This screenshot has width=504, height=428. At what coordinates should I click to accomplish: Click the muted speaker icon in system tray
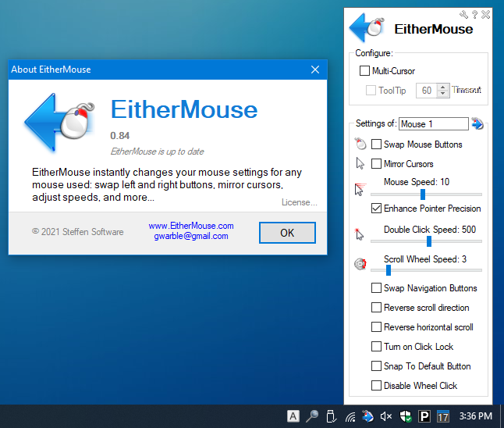[386, 416]
